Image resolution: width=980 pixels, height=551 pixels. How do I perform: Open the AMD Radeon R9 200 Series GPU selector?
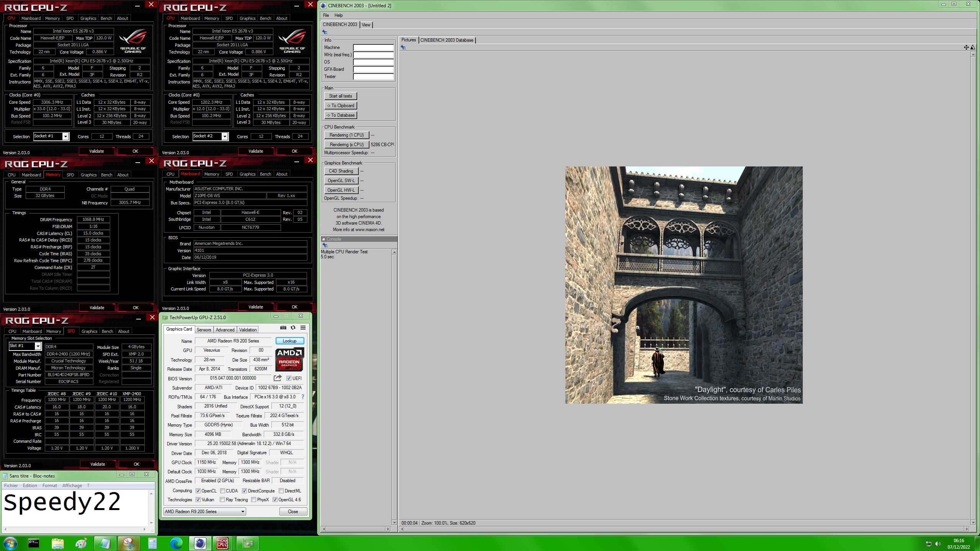click(x=204, y=512)
